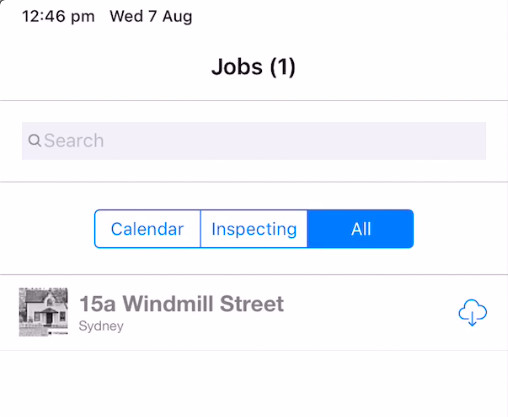Image resolution: width=508 pixels, height=417 pixels.
Task: Switch to the Calendar tab
Action: [x=147, y=229]
